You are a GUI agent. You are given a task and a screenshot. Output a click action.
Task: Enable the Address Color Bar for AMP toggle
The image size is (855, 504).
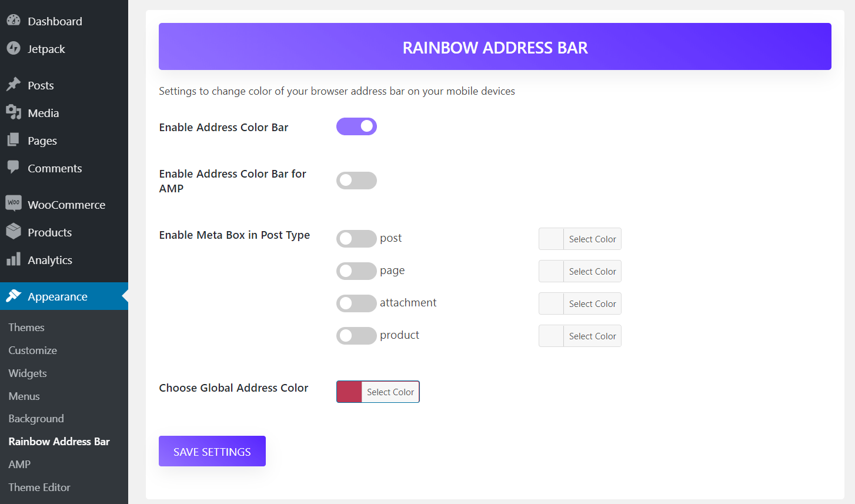356,181
